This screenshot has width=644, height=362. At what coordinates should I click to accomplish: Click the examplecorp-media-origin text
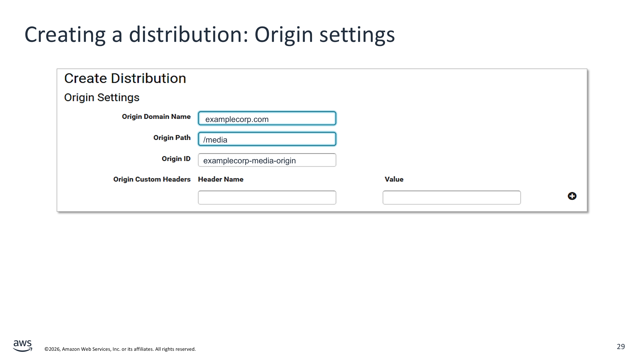[249, 161]
